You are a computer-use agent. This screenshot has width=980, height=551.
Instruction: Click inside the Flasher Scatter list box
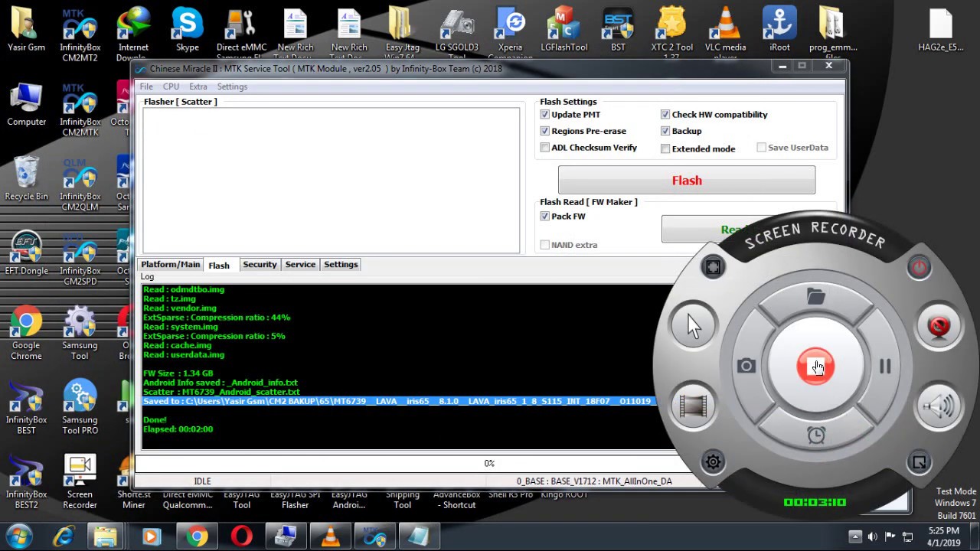331,181
